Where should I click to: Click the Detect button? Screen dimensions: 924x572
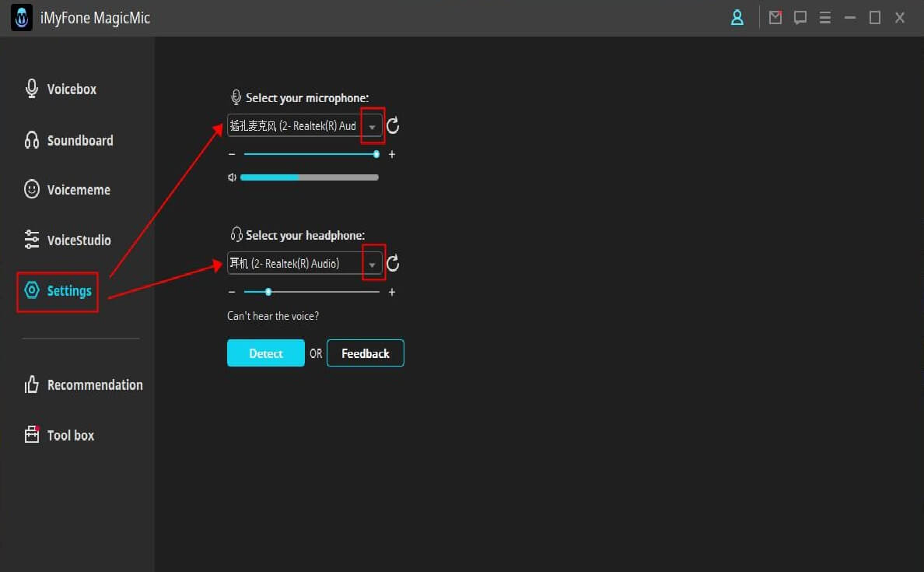[x=266, y=353]
